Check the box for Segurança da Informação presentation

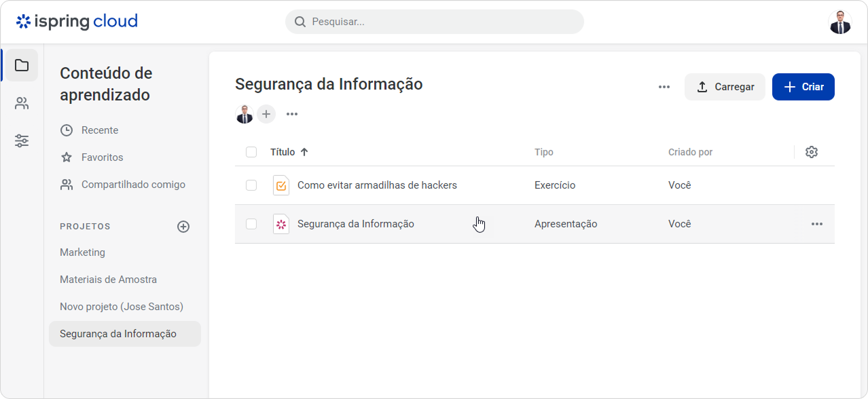[x=251, y=224]
